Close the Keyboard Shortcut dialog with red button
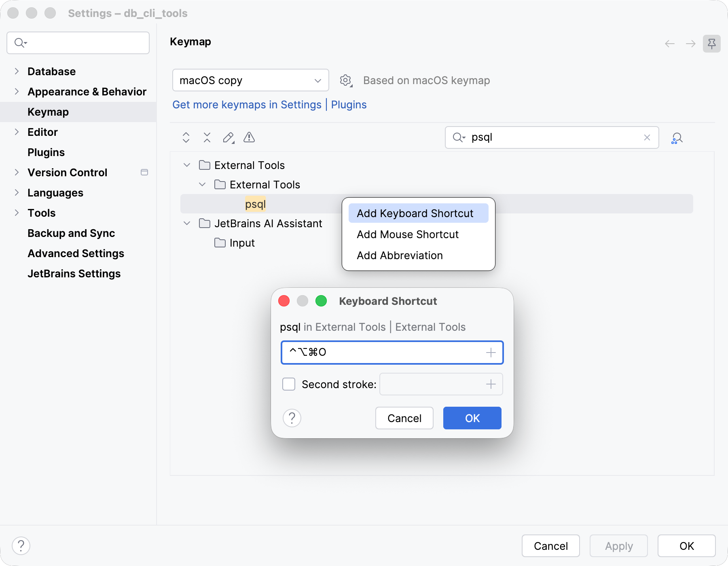Viewport: 728px width, 566px height. (x=284, y=301)
